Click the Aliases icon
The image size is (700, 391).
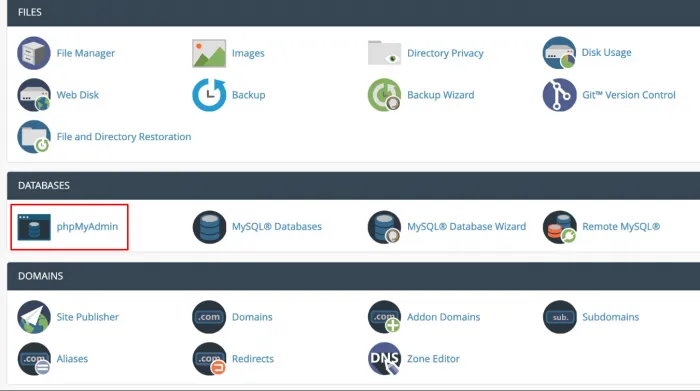click(34, 359)
